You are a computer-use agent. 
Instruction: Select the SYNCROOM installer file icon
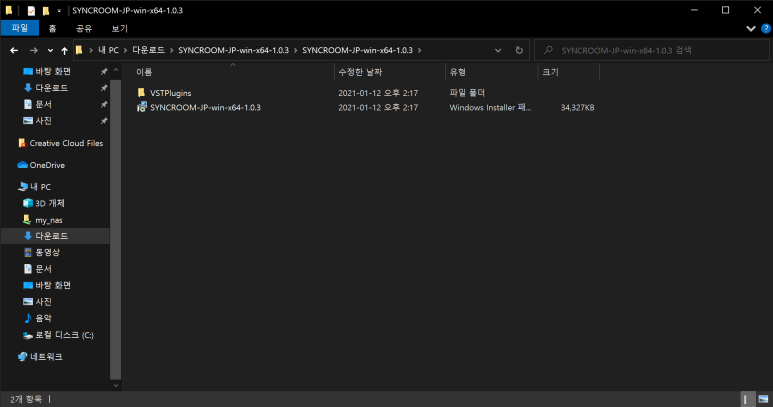tap(141, 107)
